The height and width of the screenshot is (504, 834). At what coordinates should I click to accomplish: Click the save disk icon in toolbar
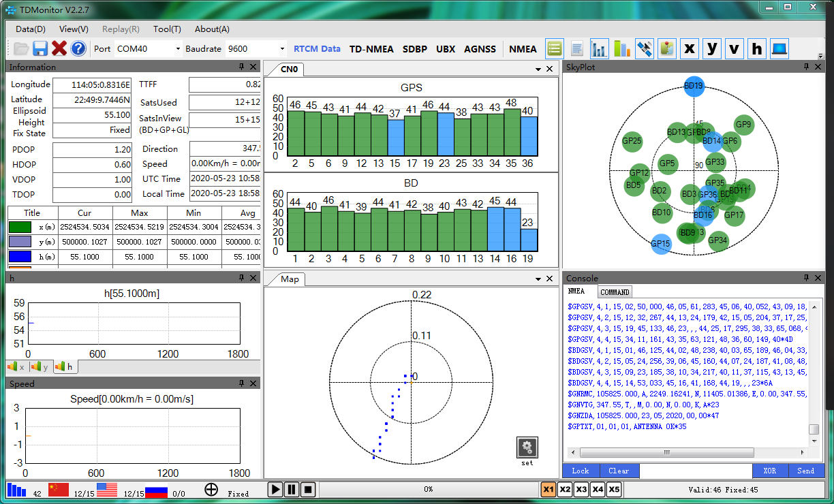coord(40,48)
